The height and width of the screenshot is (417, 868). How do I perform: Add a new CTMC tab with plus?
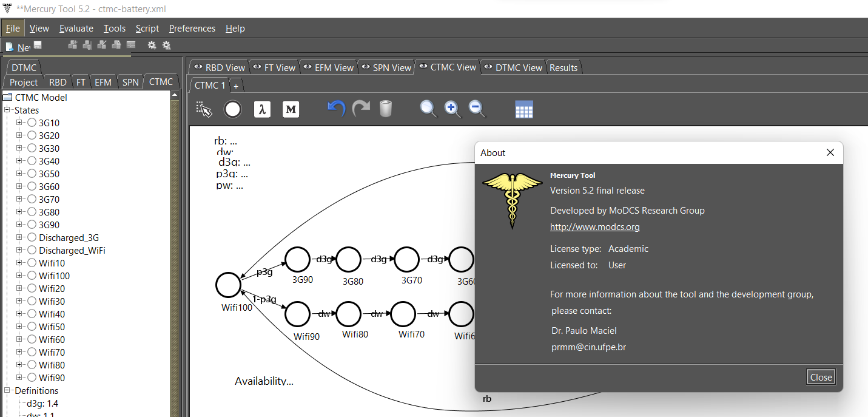236,86
